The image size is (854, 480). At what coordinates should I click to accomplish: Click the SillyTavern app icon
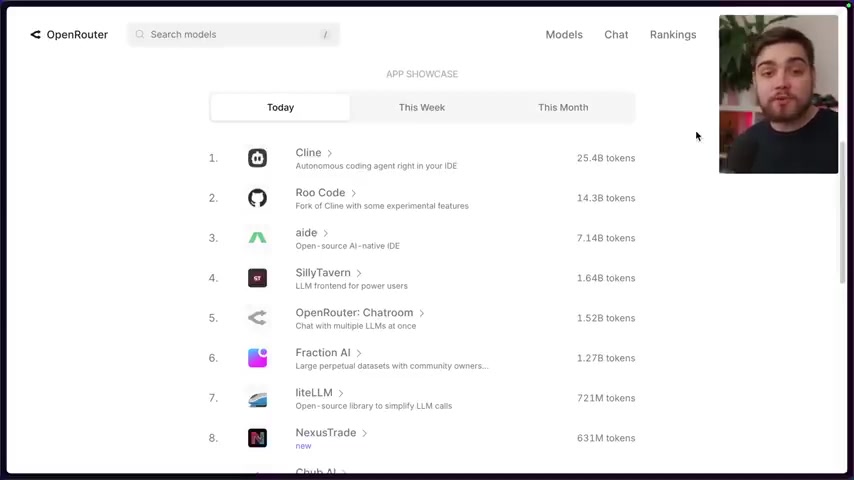click(257, 278)
